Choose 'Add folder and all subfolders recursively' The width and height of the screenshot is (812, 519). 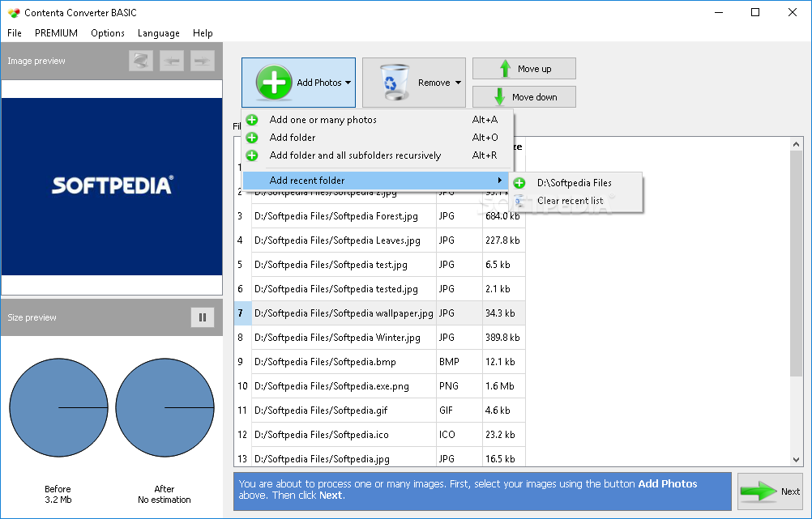click(x=377, y=155)
